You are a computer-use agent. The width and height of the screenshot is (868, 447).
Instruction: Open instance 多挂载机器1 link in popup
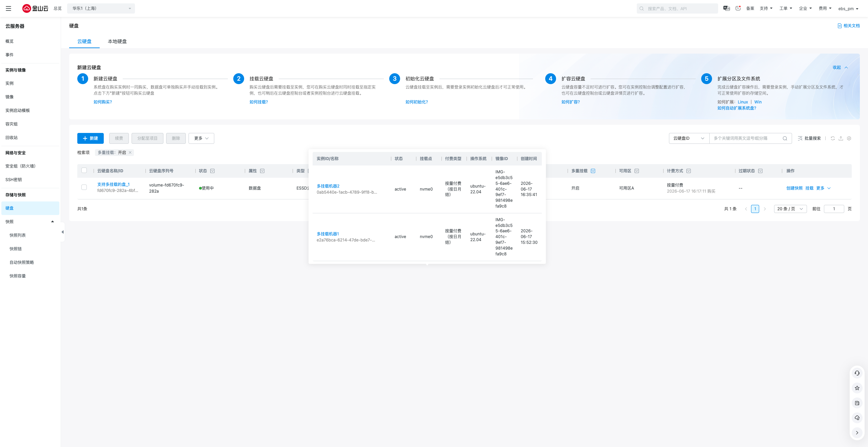[328, 234]
